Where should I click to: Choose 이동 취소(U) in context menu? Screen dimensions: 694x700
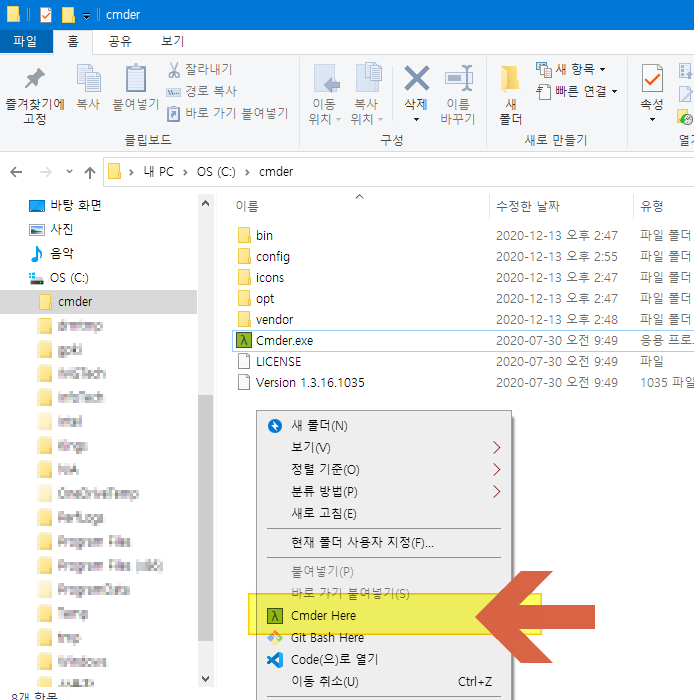[x=384, y=682]
